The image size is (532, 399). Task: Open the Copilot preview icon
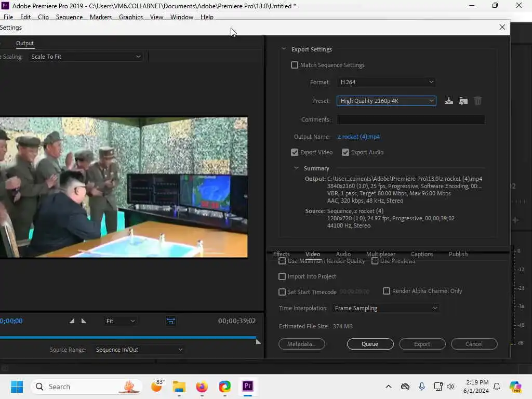515,387
